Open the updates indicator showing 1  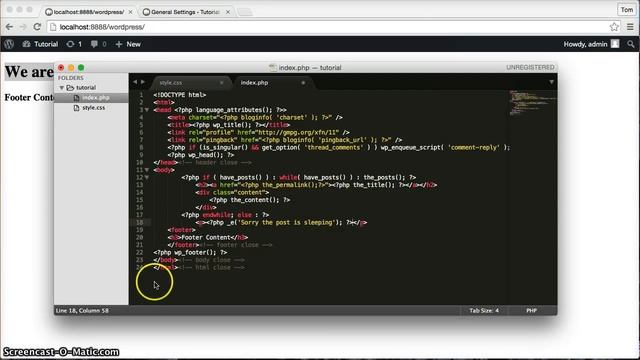74,44
